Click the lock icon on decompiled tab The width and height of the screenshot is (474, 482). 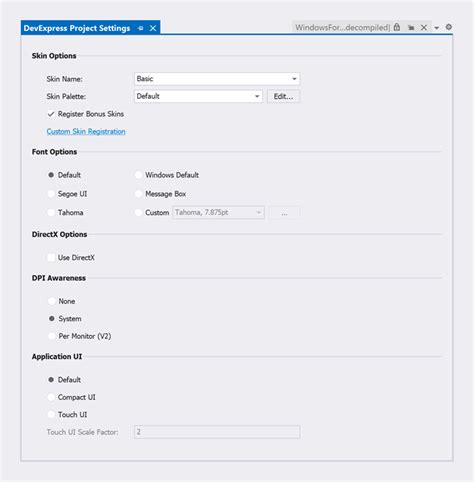pyautogui.click(x=397, y=27)
